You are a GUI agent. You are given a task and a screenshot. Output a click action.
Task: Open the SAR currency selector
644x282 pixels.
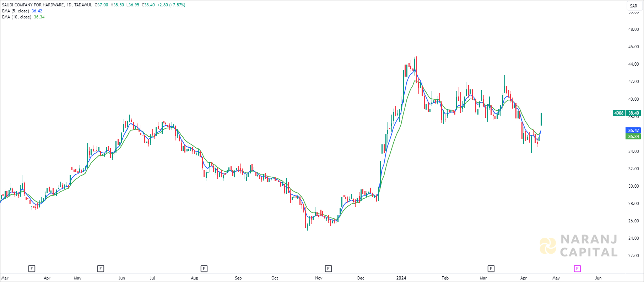tap(634, 6)
